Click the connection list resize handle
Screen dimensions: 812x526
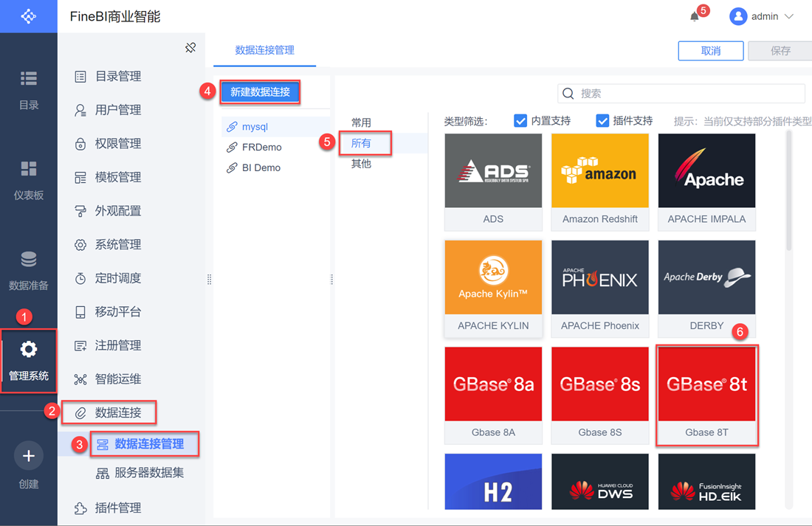[x=331, y=280]
